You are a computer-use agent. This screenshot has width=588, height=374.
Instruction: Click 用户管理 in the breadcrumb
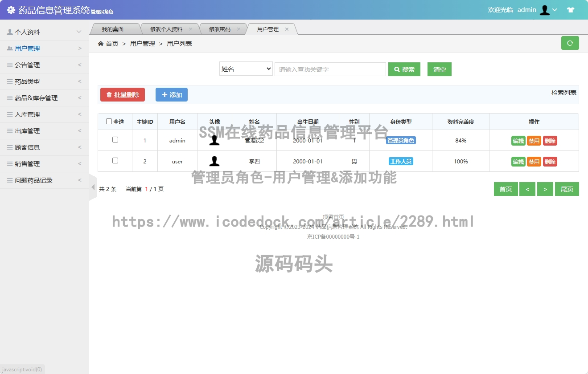tap(143, 44)
